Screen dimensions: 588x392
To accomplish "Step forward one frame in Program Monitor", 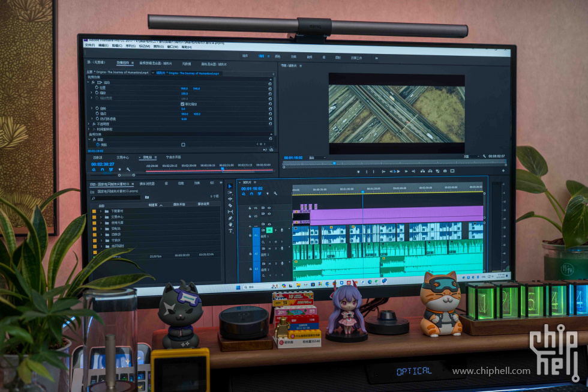I will pyautogui.click(x=406, y=172).
